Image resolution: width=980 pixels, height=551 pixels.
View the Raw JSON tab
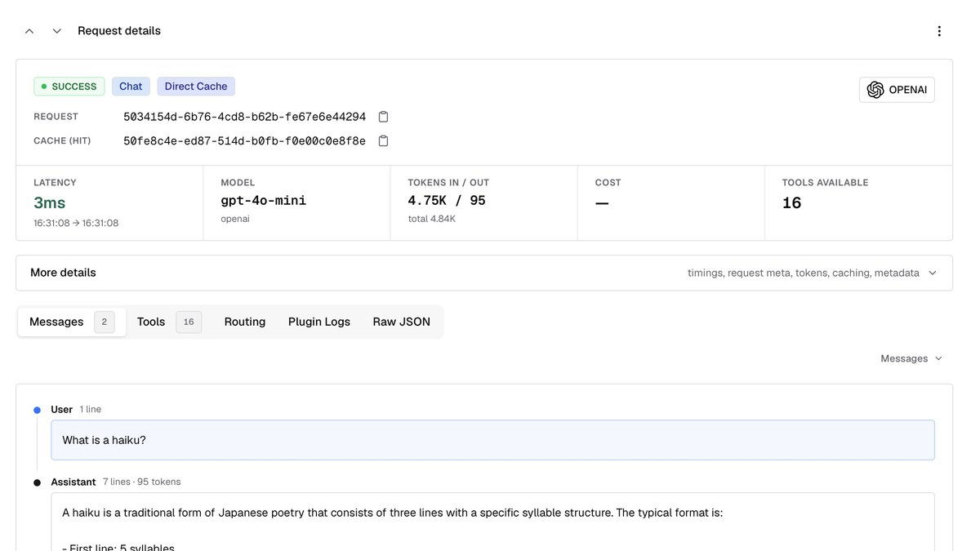(402, 322)
